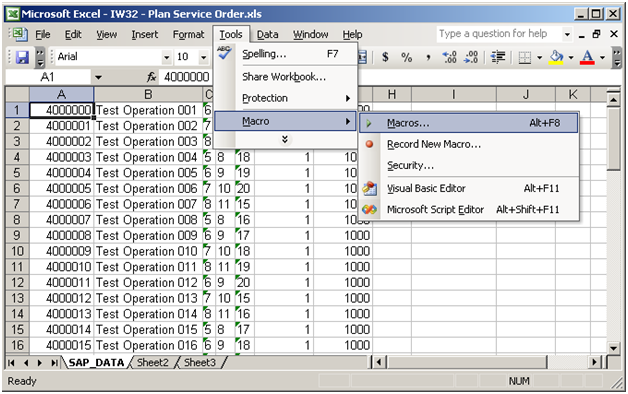Click the Decrease Indent icon
The image size is (628, 394).
[498, 57]
